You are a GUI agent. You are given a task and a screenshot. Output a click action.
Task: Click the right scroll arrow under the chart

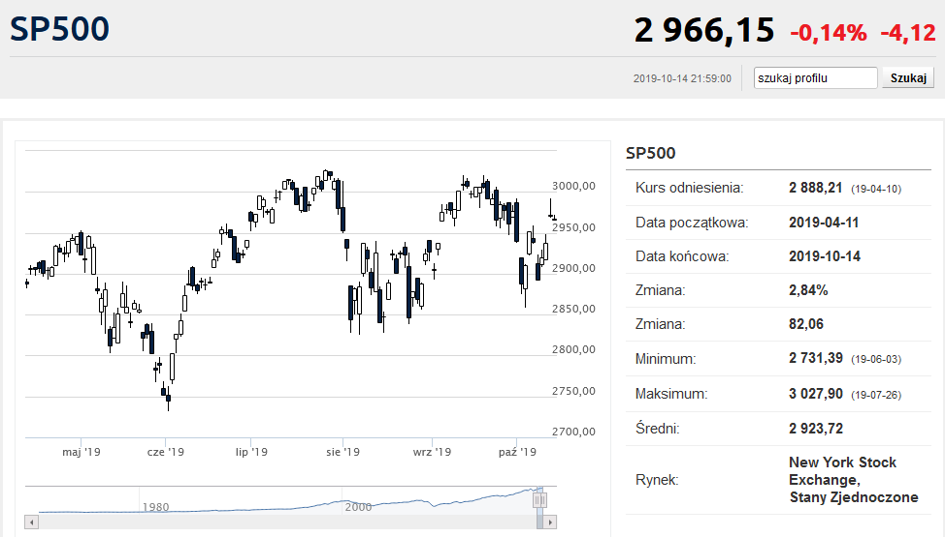550,522
